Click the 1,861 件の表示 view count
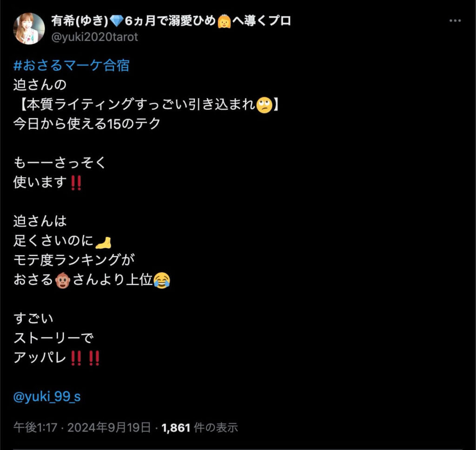This screenshot has width=476, height=450. click(x=199, y=428)
